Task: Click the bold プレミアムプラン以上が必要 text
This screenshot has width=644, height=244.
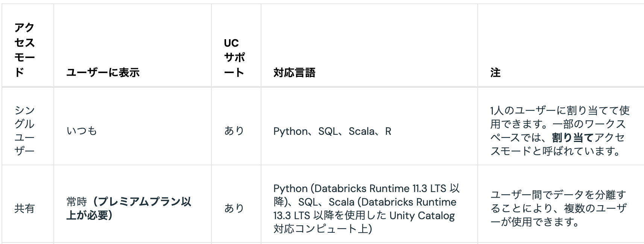Action: coord(129,208)
